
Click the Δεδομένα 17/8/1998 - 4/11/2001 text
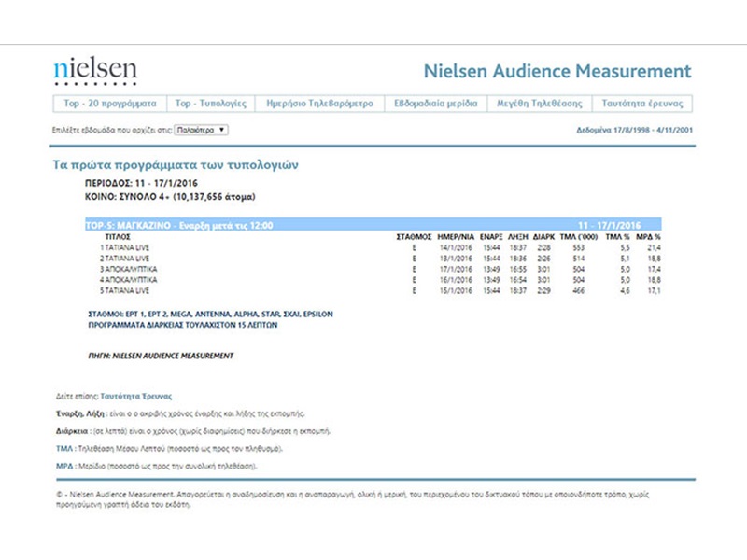point(635,130)
